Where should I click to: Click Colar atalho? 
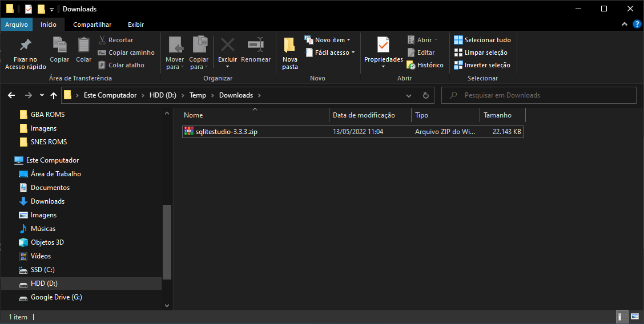[x=121, y=65]
